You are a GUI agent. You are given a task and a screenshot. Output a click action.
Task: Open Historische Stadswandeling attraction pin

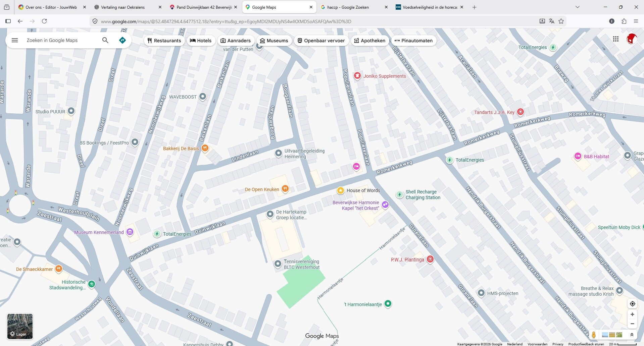pos(92,284)
